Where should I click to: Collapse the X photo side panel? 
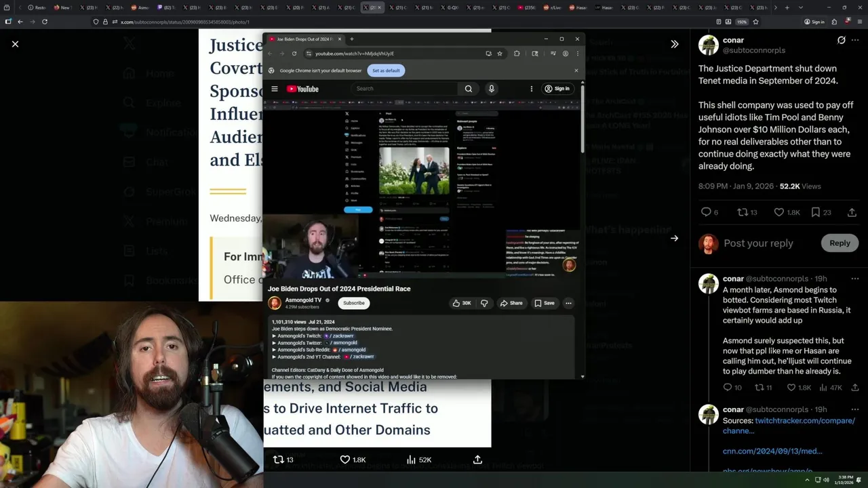[x=674, y=44]
